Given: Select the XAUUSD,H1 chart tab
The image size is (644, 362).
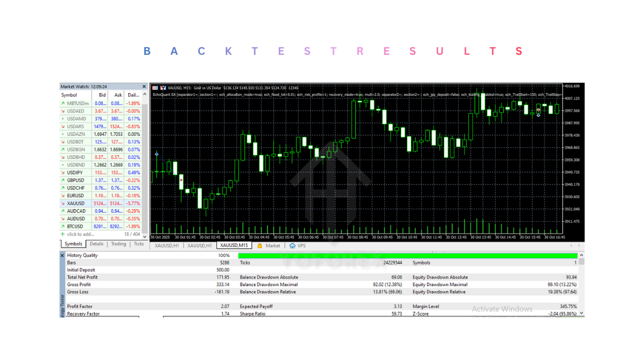Looking at the screenshot, I should tap(166, 246).
